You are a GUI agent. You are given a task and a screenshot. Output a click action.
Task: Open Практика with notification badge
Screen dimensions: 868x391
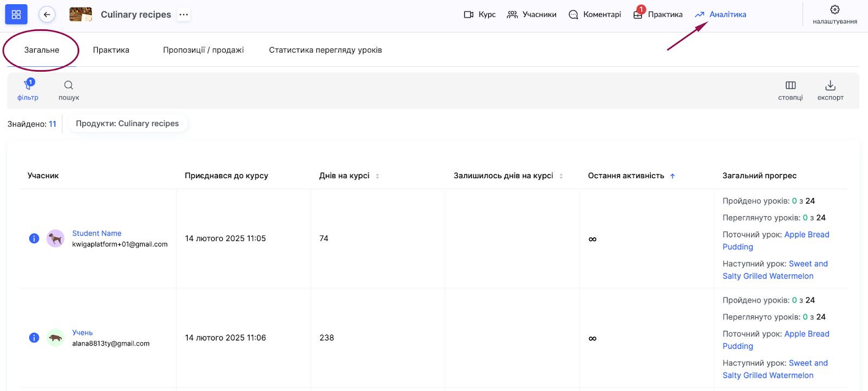[658, 15]
